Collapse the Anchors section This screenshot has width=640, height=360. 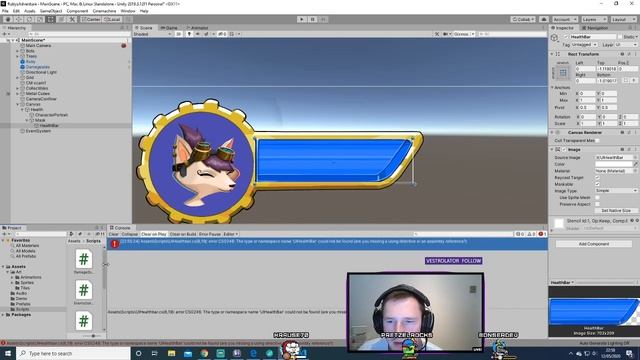click(x=552, y=87)
